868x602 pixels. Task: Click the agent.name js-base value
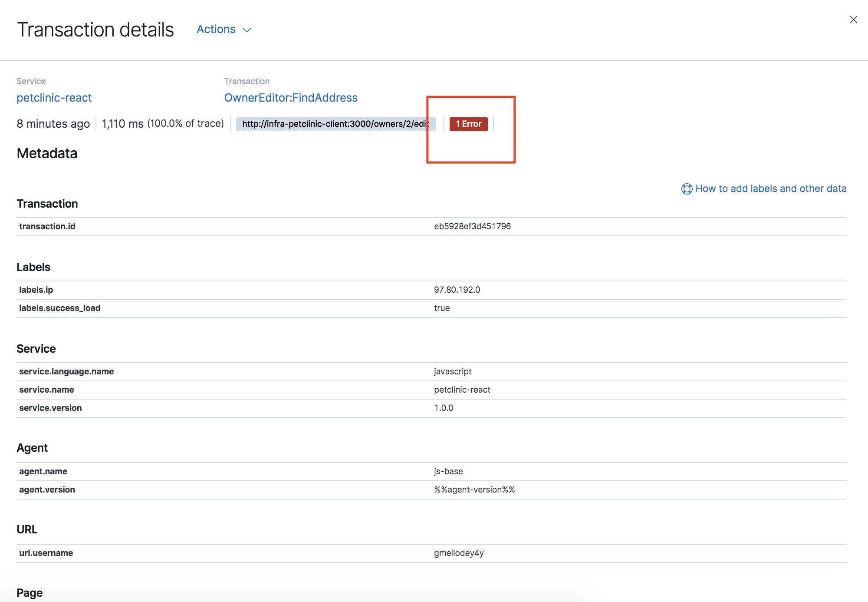(x=448, y=471)
